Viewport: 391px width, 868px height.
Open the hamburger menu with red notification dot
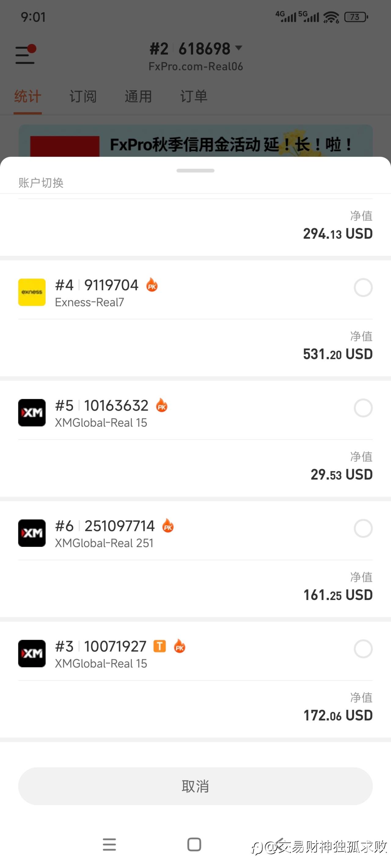pyautogui.click(x=25, y=55)
